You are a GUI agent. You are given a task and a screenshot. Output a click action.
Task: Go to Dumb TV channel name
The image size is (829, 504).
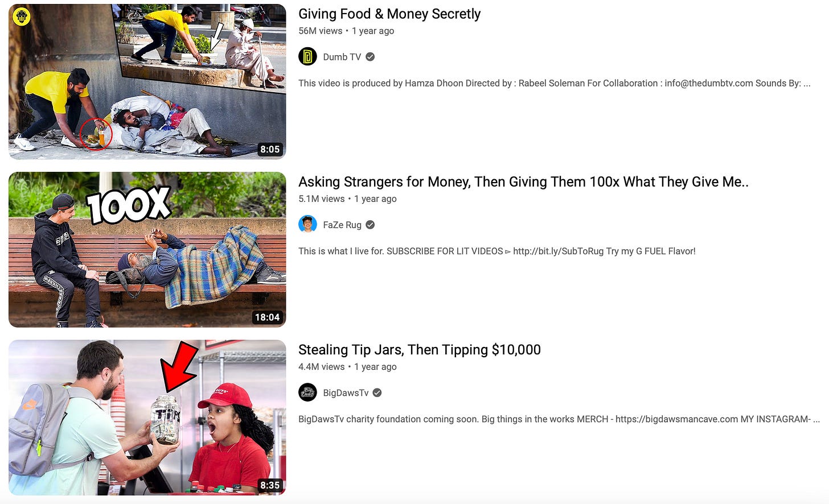pos(342,57)
